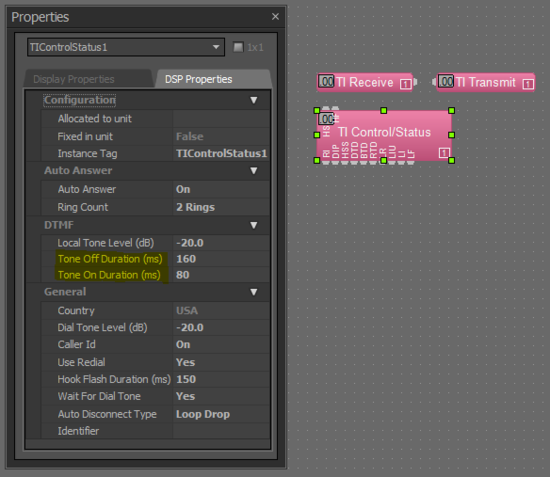The image size is (550, 477).
Task: Collapse the Configuration section
Action: [x=254, y=100]
